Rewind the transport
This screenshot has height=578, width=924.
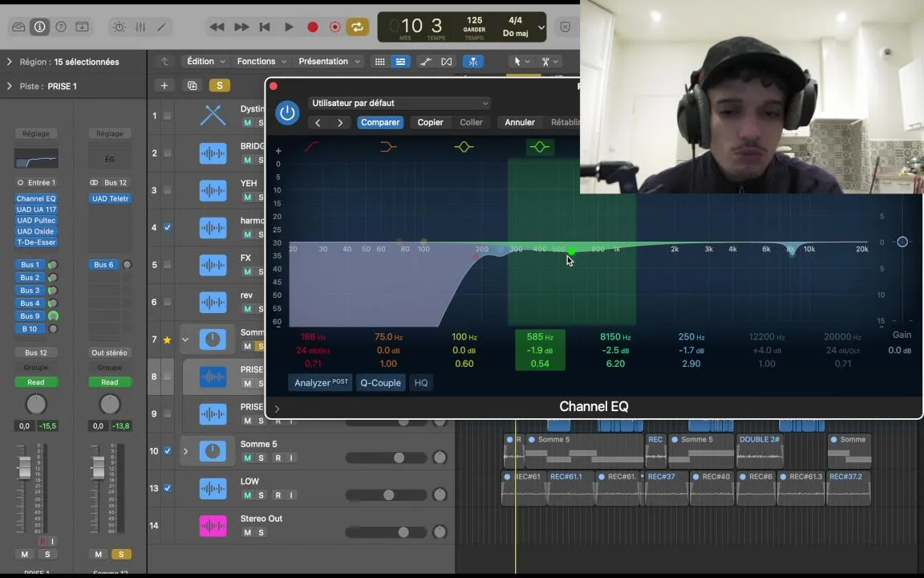[217, 27]
